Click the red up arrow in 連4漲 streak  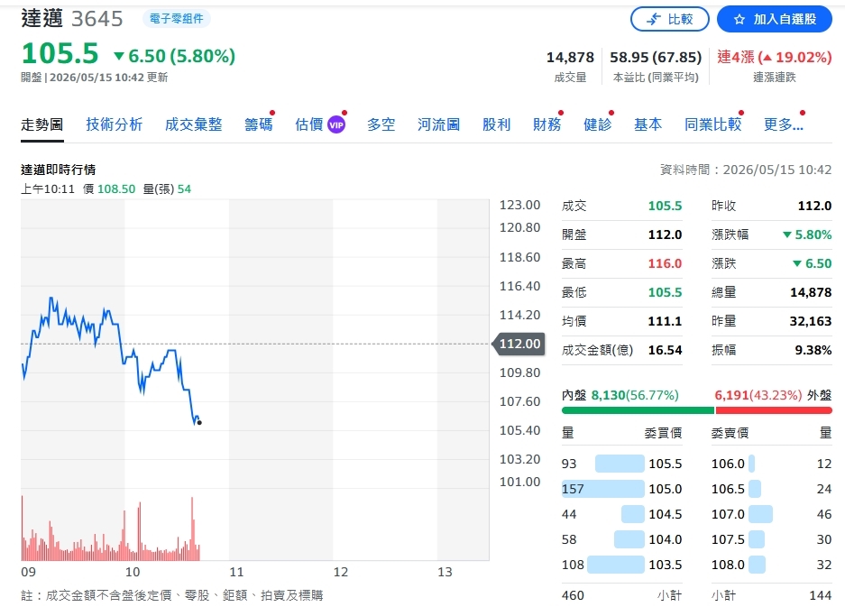(x=767, y=58)
